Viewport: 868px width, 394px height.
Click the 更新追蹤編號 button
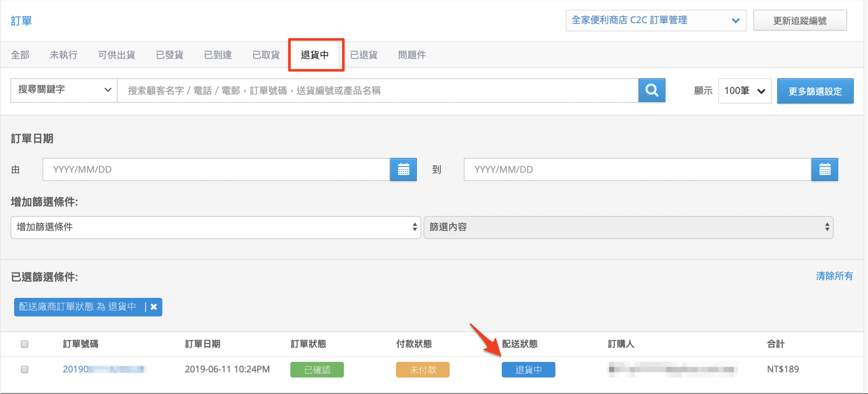pos(800,20)
